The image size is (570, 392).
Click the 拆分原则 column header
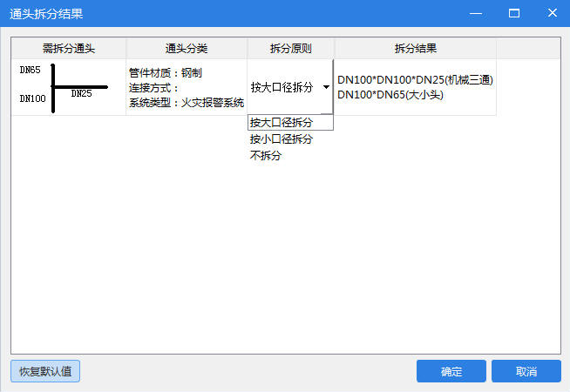pyautogui.click(x=290, y=49)
